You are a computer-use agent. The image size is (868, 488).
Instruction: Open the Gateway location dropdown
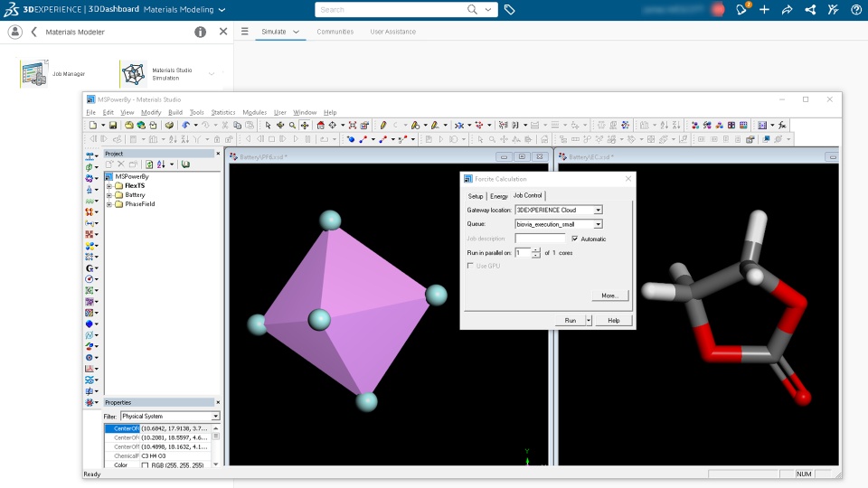click(598, 211)
